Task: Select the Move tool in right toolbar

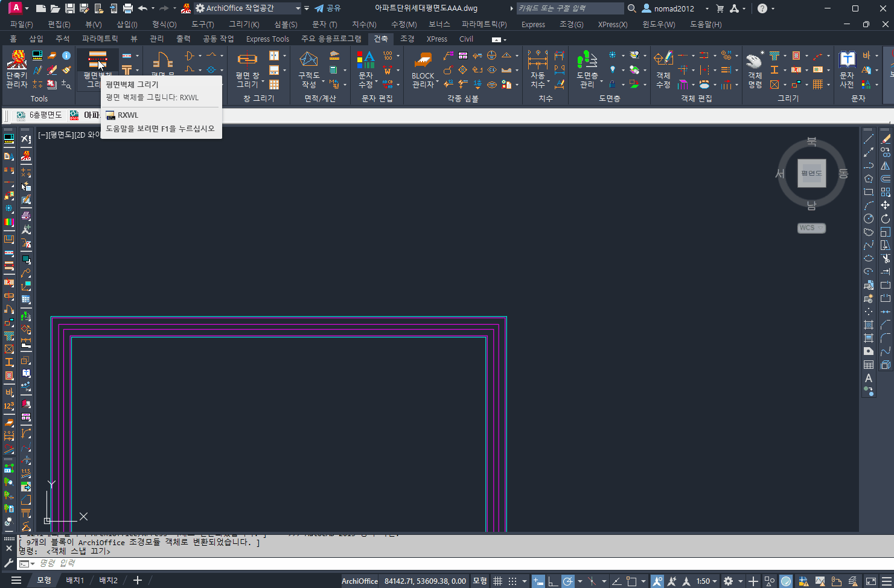Action: tap(886, 205)
